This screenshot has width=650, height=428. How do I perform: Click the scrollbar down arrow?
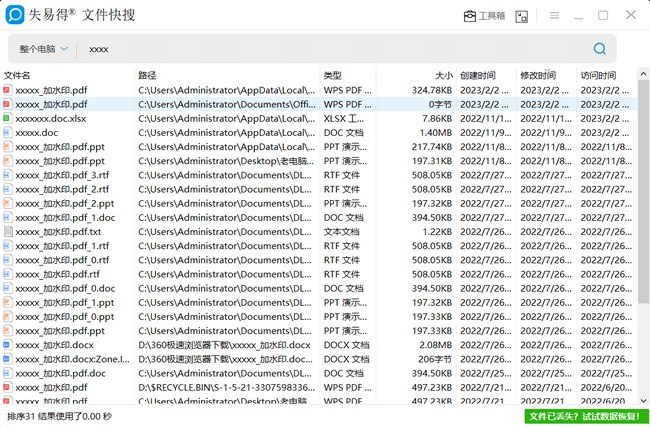pyautogui.click(x=643, y=401)
